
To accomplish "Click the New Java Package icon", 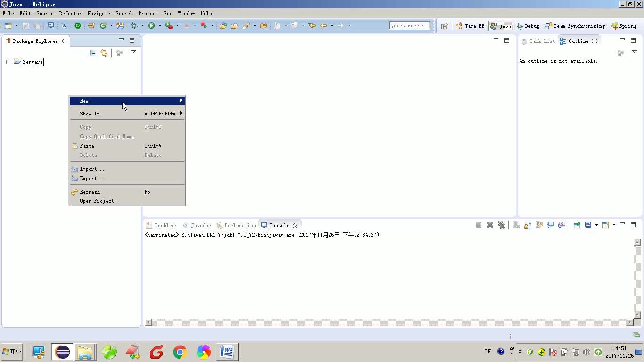I will [91, 25].
